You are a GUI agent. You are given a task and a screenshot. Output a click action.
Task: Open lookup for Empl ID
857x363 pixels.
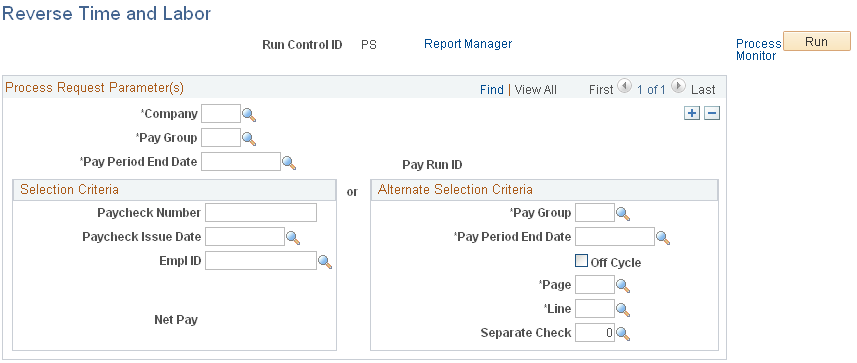click(x=325, y=262)
